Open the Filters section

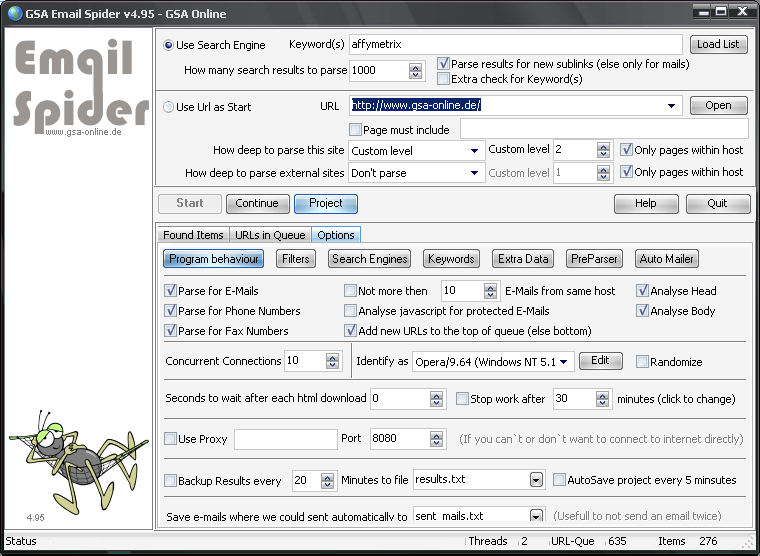(296, 259)
